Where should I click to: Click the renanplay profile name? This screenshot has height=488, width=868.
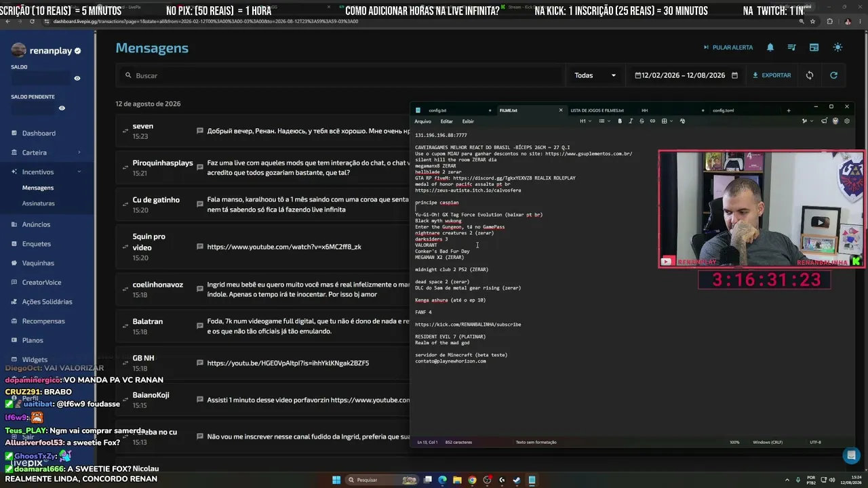tap(52, 51)
